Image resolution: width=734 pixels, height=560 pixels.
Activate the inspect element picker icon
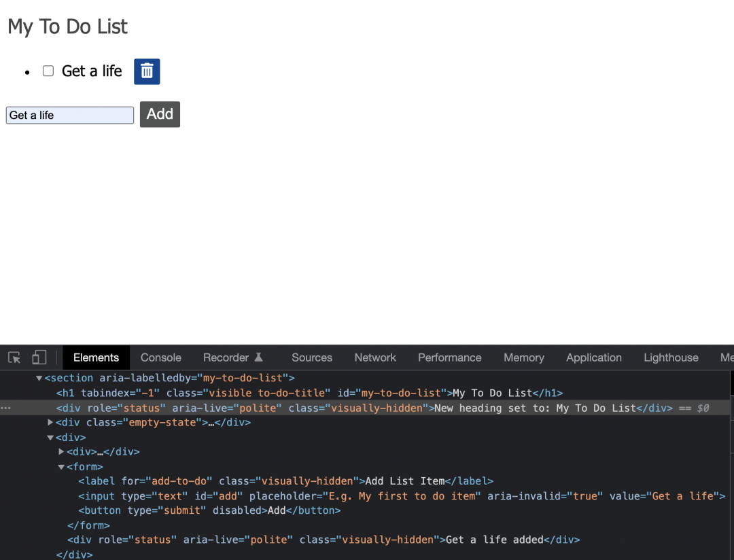[14, 357]
